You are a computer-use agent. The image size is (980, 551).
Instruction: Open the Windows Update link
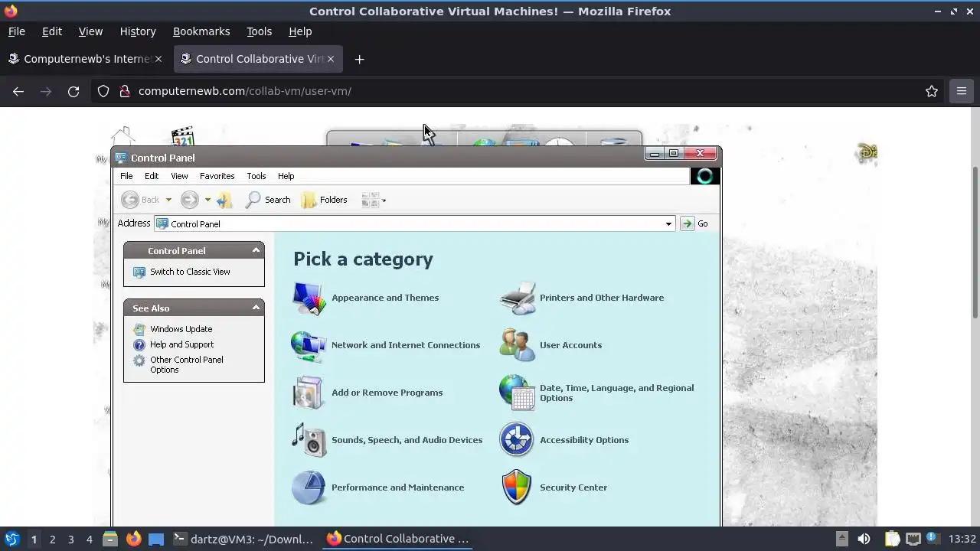(x=181, y=329)
